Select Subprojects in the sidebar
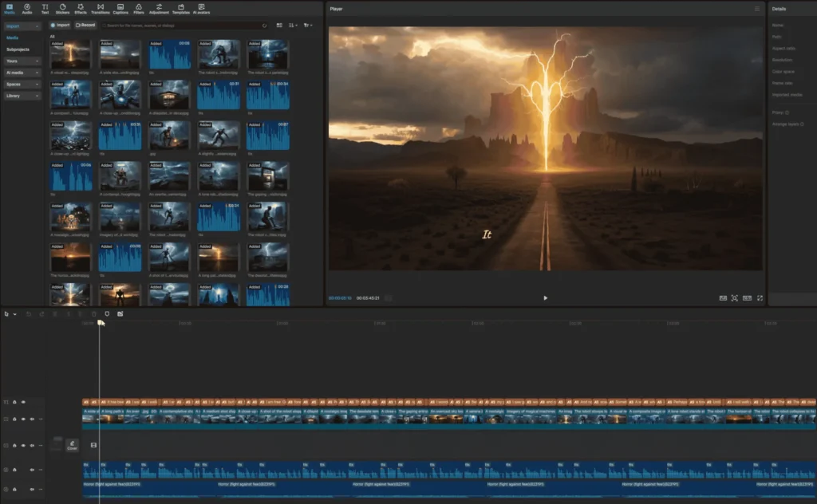The width and height of the screenshot is (817, 504). [x=18, y=49]
